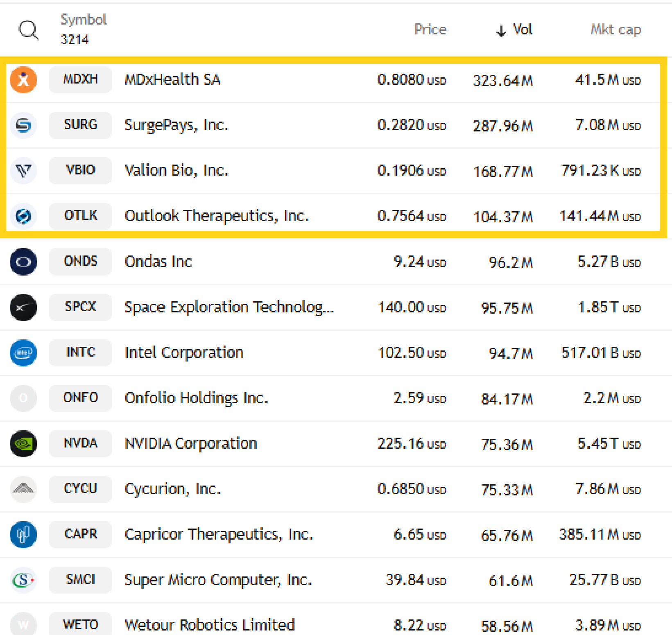Open the CAPR ticker badge

(x=80, y=534)
